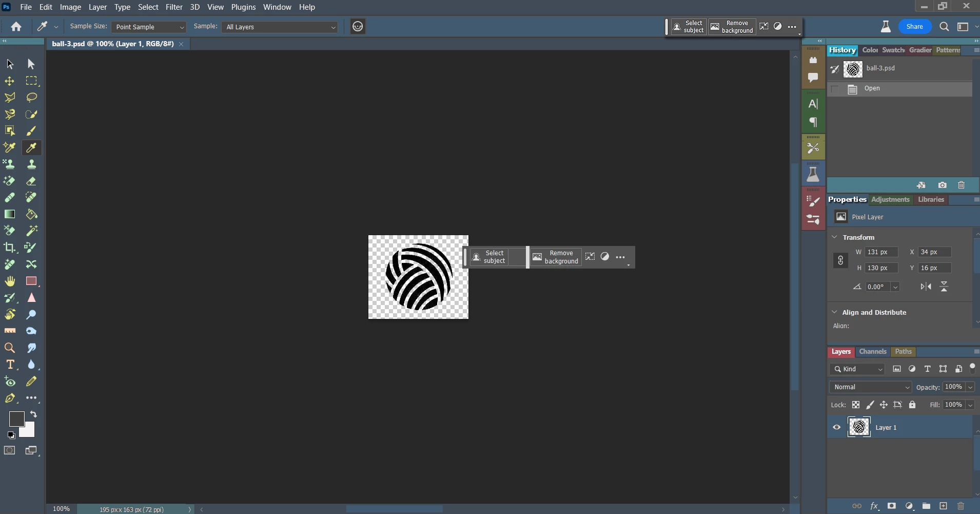
Task: Click the Share button
Action: (x=914, y=27)
